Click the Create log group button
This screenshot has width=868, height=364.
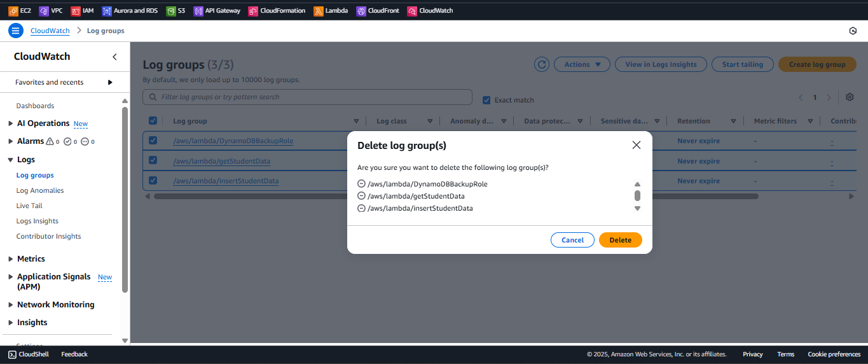817,64
